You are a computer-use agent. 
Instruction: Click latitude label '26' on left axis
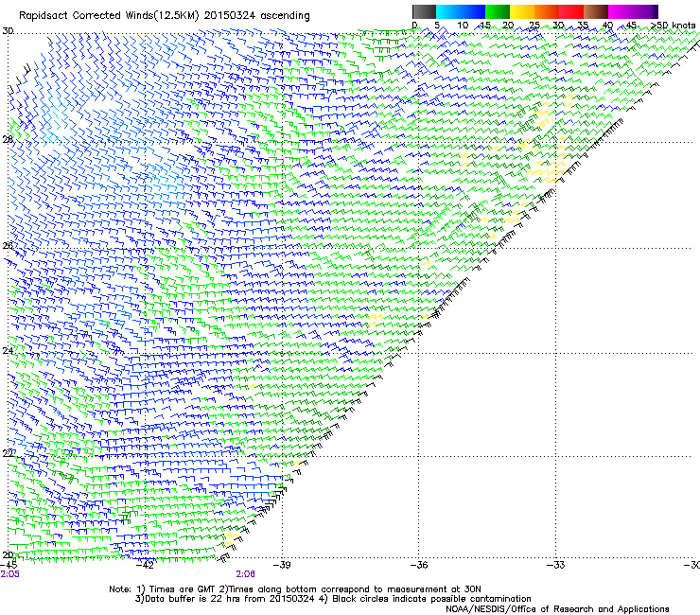tap(8, 246)
